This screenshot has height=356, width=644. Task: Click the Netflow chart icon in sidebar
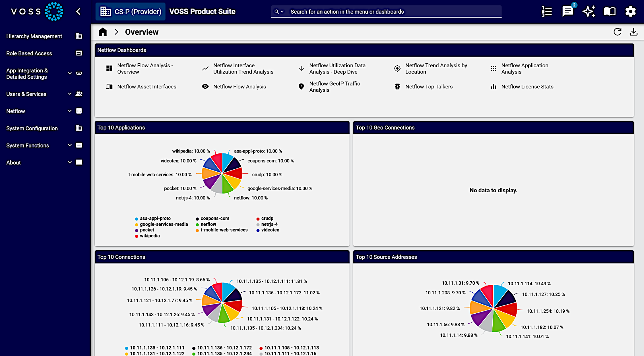point(79,111)
